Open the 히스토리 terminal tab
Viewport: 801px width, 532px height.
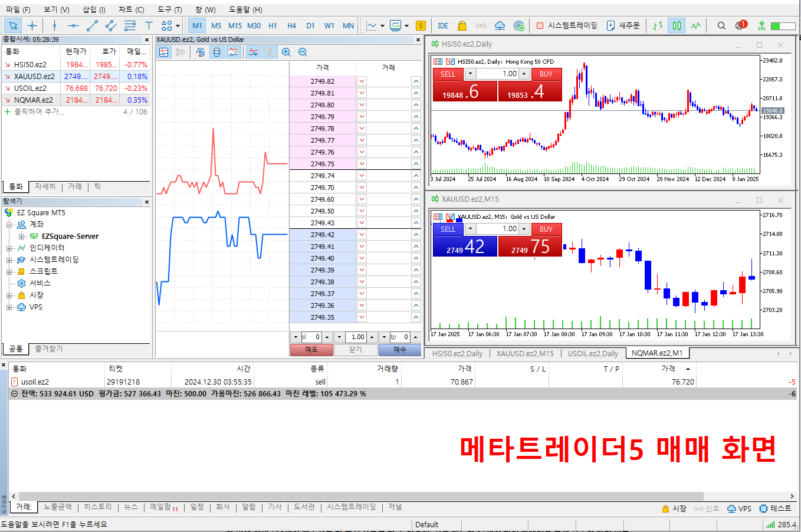click(x=97, y=507)
